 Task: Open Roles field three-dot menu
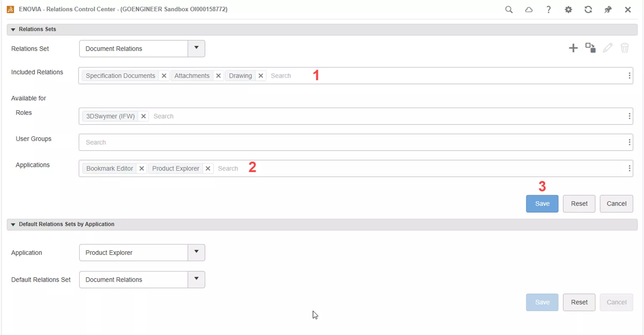629,117
